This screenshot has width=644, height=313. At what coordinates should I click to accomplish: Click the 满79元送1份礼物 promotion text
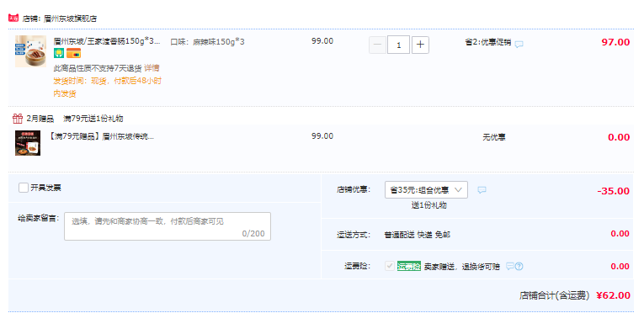tap(93, 119)
